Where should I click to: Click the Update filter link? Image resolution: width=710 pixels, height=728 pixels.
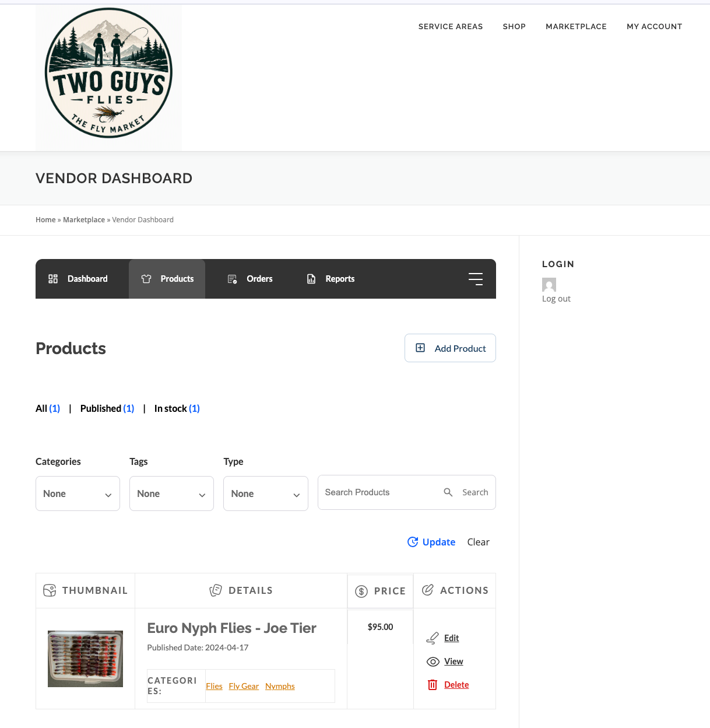tap(431, 542)
